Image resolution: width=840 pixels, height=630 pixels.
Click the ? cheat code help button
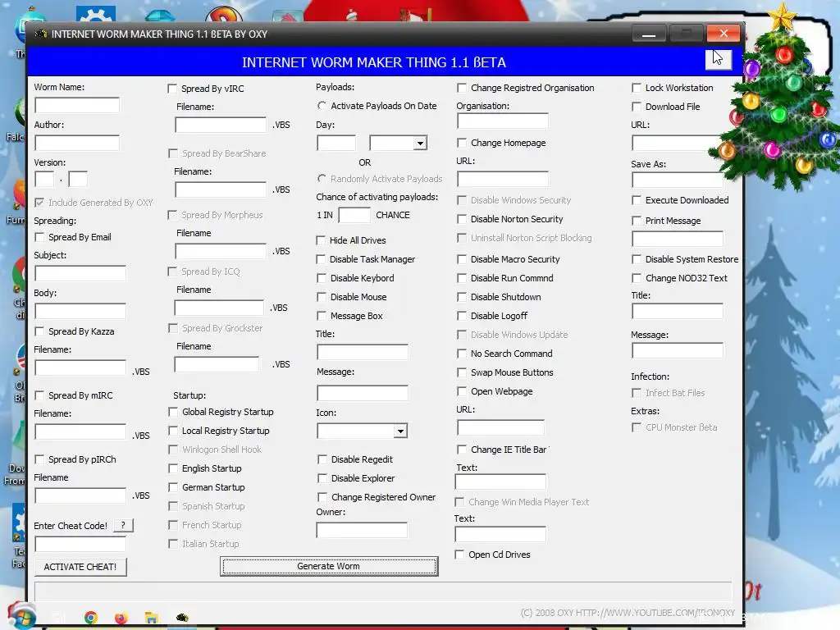(123, 526)
